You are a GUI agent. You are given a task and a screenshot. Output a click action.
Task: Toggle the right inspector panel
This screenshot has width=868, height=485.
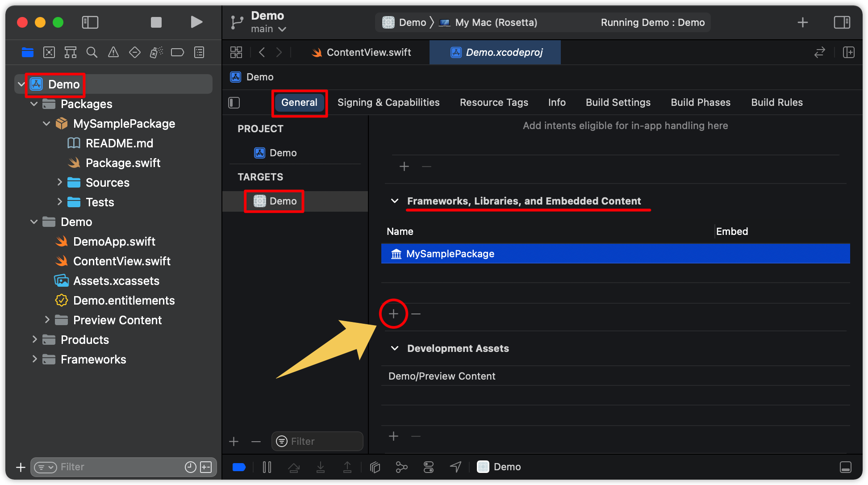[842, 22]
